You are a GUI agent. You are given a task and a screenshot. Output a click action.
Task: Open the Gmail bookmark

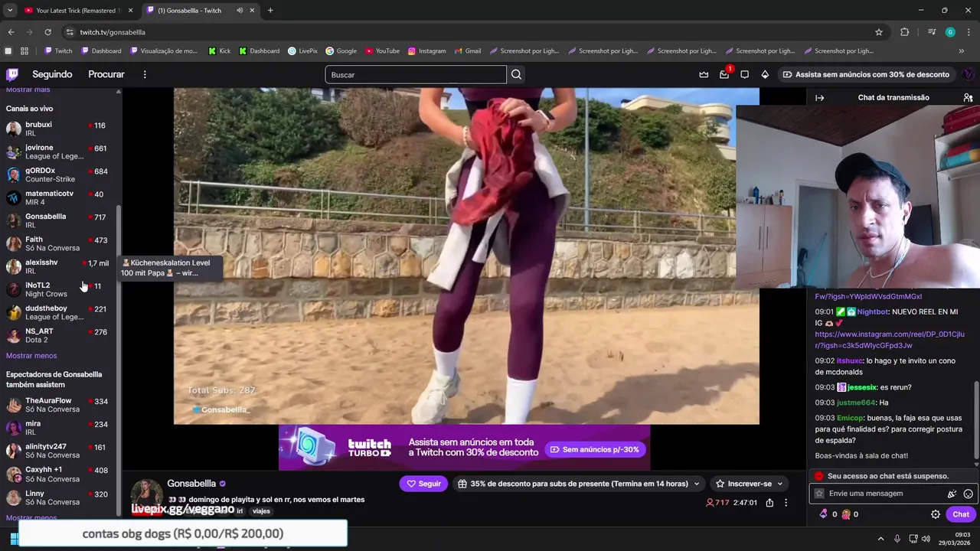(467, 51)
